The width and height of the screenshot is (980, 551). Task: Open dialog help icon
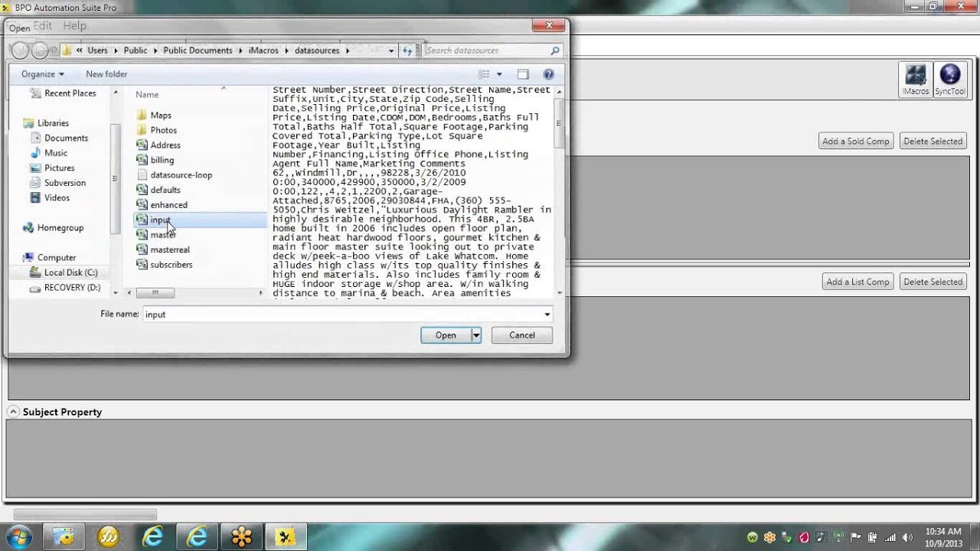tap(548, 74)
